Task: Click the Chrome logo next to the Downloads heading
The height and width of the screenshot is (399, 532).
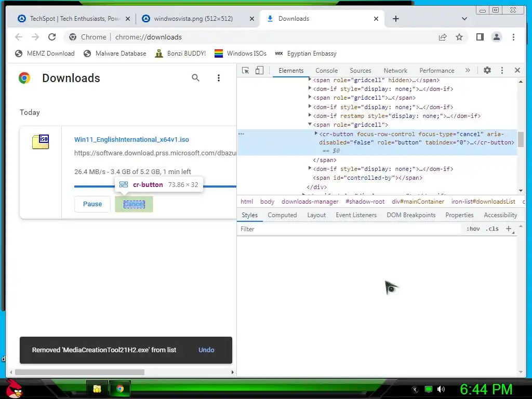Action: click(24, 78)
